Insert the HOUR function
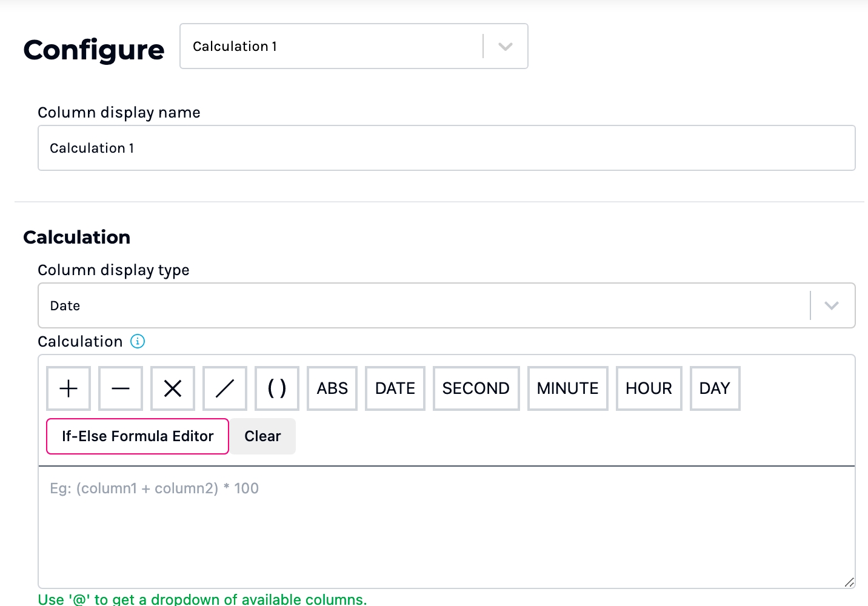Image resolution: width=868 pixels, height=606 pixels. click(649, 388)
